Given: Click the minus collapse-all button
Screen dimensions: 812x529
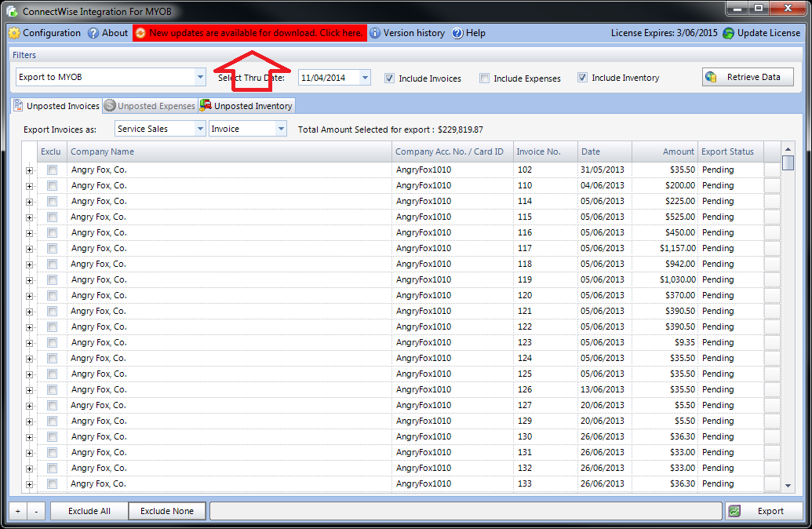Looking at the screenshot, I should 36,511.
